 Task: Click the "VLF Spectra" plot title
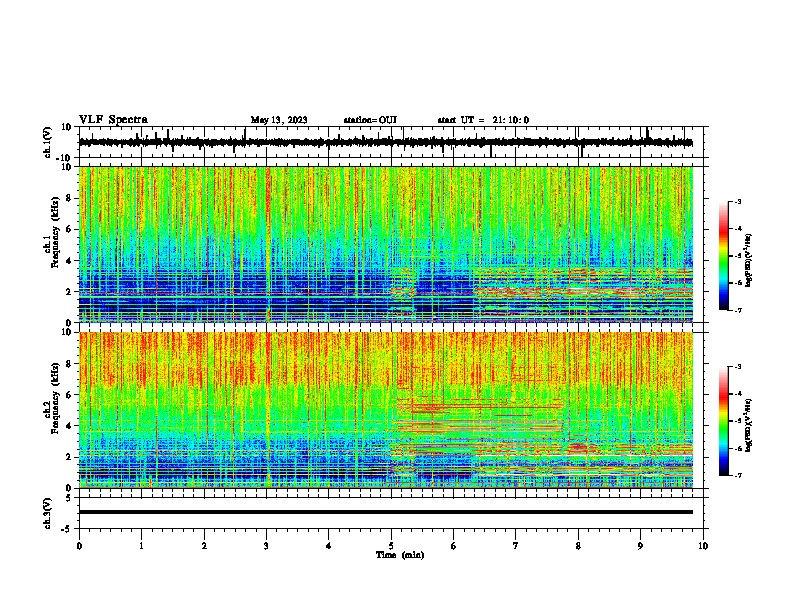113,120
